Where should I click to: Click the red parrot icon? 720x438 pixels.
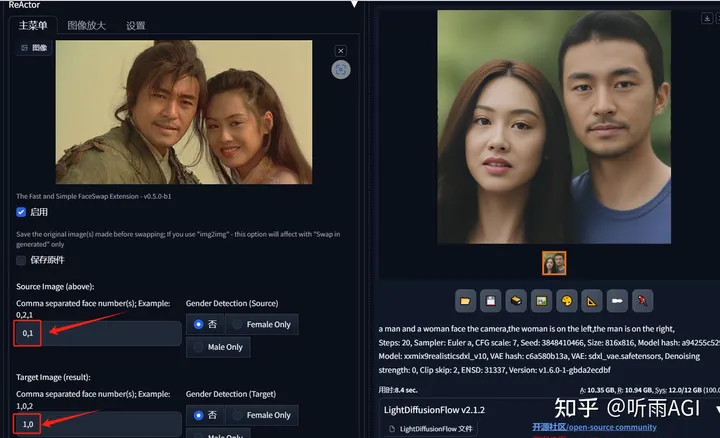[x=642, y=301]
